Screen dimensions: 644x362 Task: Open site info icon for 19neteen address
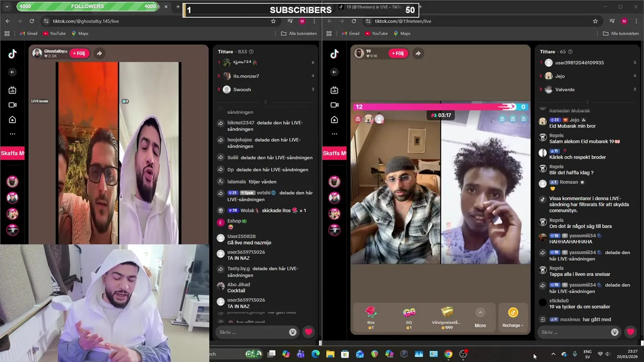[368, 21]
